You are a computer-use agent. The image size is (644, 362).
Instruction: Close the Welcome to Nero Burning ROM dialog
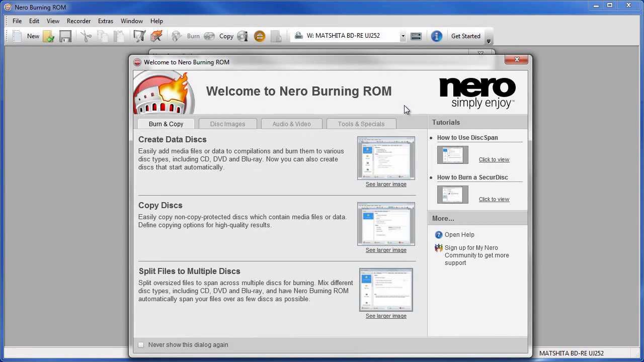click(x=517, y=60)
